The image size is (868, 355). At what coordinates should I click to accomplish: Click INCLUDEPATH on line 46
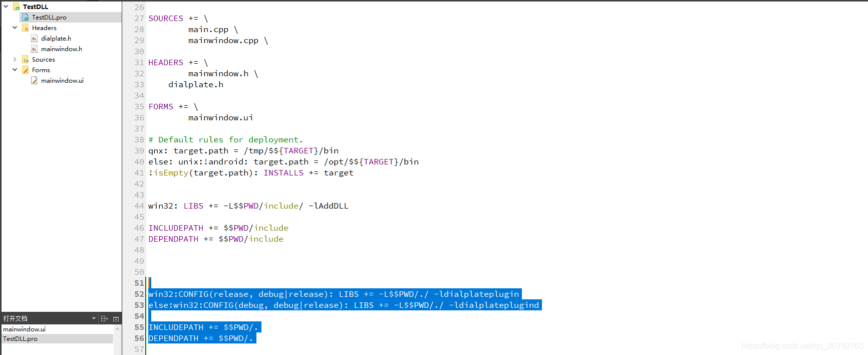(176, 228)
